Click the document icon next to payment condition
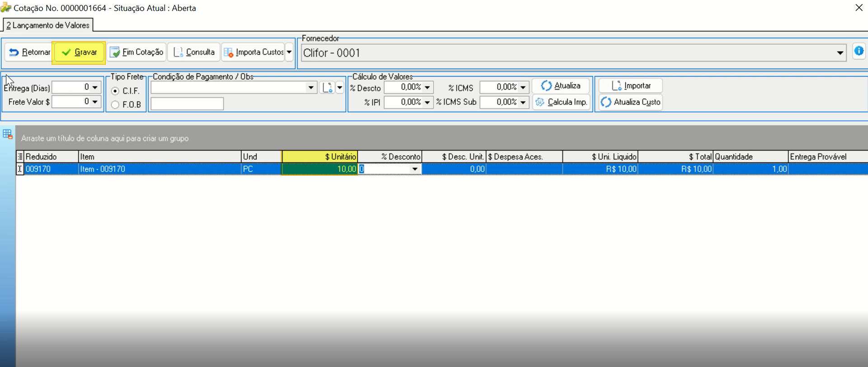868x367 pixels. point(327,87)
